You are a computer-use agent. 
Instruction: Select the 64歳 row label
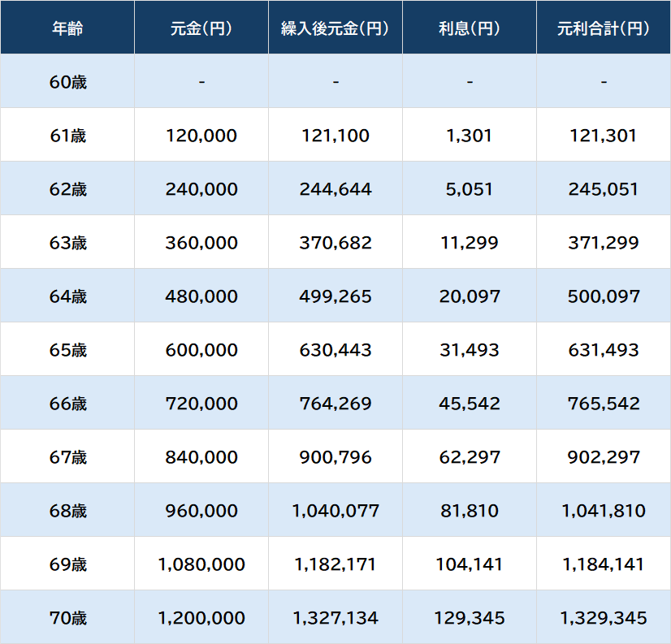(67, 296)
